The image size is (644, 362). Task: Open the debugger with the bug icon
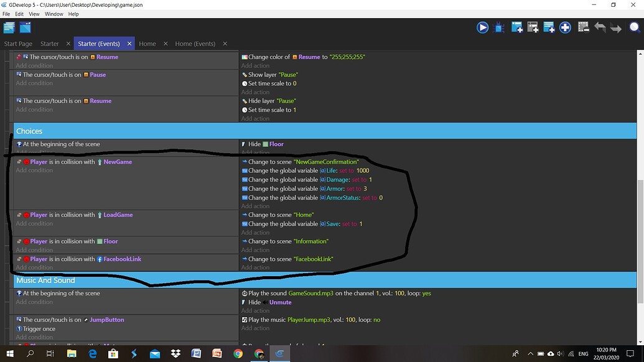[500, 27]
